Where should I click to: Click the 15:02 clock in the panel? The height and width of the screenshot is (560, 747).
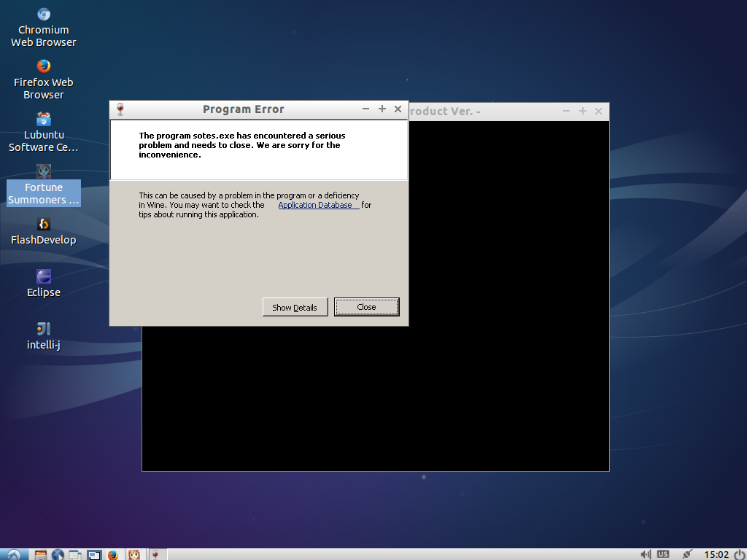pyautogui.click(x=716, y=554)
